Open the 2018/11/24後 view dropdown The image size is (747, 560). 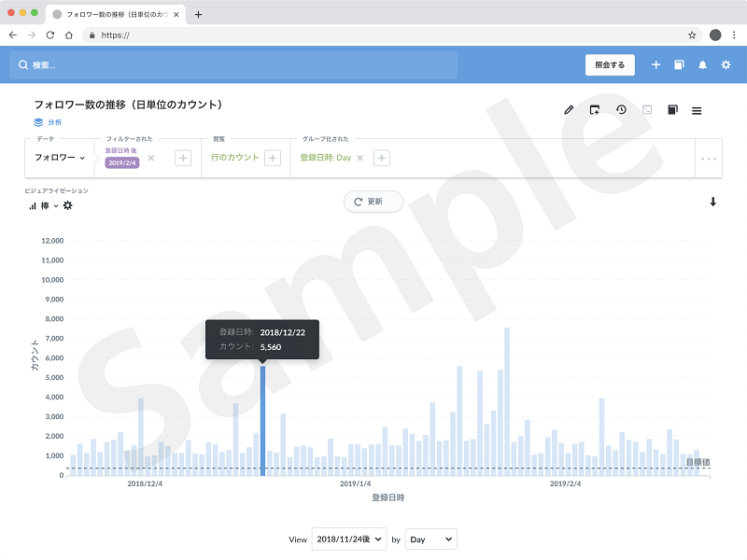(x=348, y=539)
